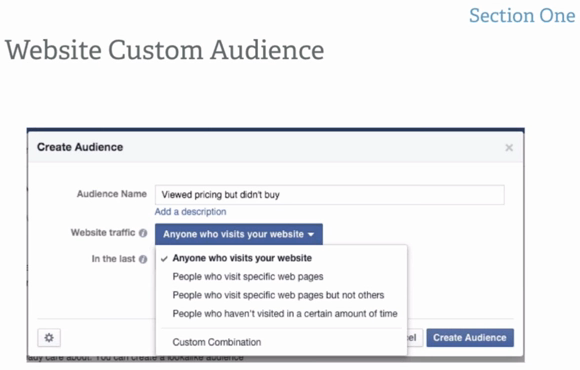Click the checkmark beside the selected option
The width and height of the screenshot is (580, 370).
point(164,259)
